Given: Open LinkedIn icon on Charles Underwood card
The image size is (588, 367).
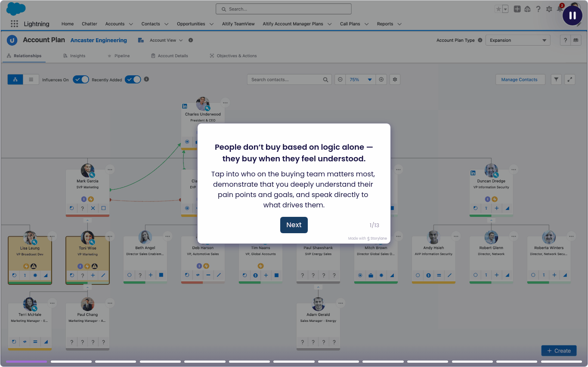Looking at the screenshot, I should (185, 106).
